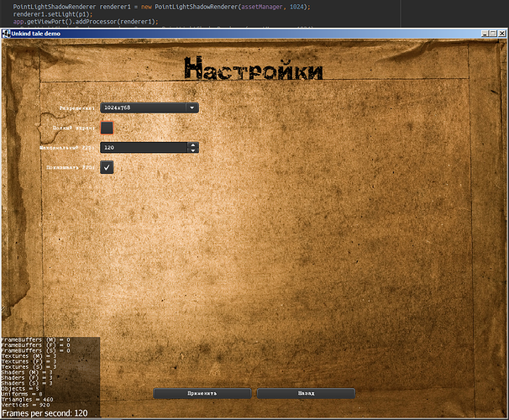Open the 1024x768 resolution dropdown
The width and height of the screenshot is (509, 420).
click(x=150, y=108)
